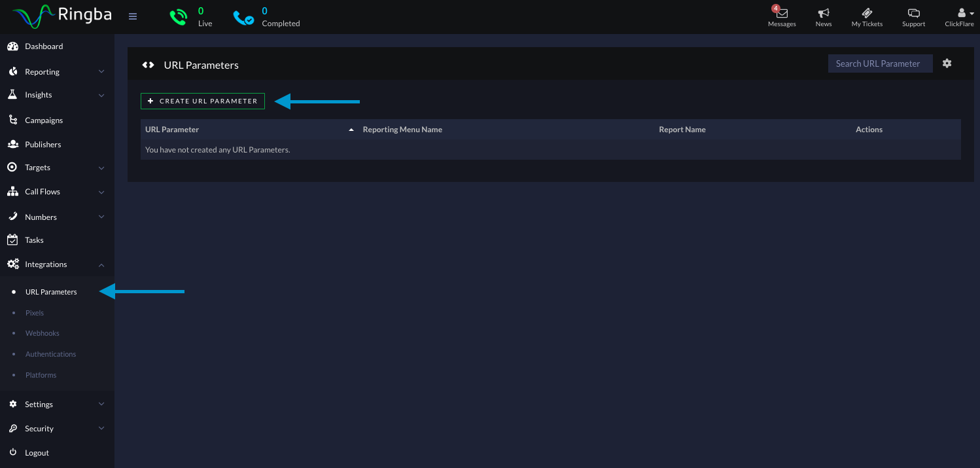
Task: Click the Targets bullseye icon
Action: (12, 168)
